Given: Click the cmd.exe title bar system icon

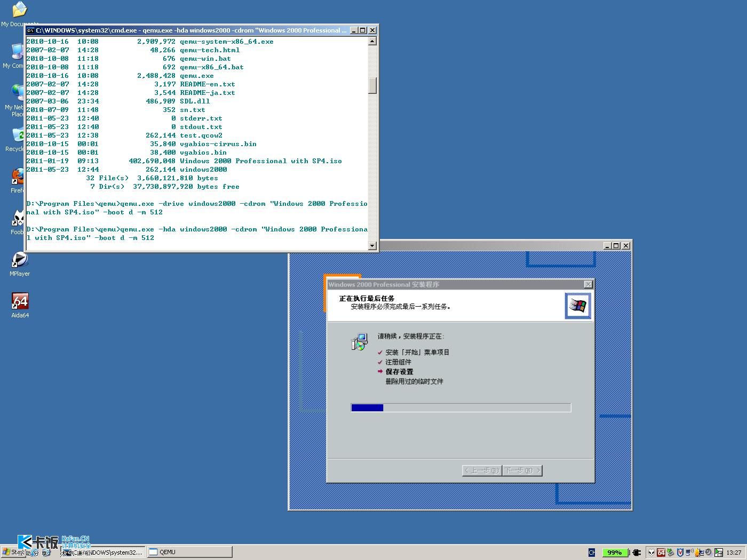Looking at the screenshot, I should pos(30,30).
